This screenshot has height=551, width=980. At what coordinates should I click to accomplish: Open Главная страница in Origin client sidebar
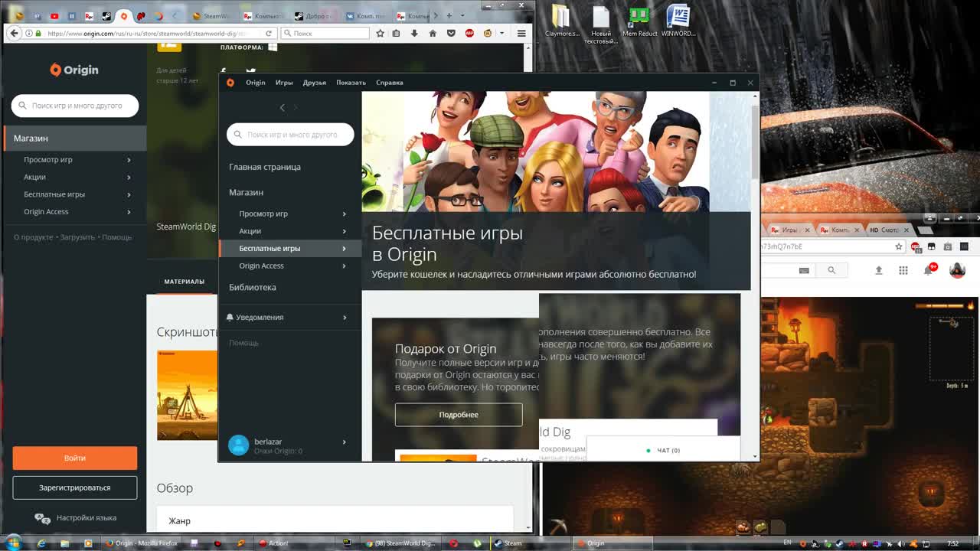pyautogui.click(x=265, y=167)
